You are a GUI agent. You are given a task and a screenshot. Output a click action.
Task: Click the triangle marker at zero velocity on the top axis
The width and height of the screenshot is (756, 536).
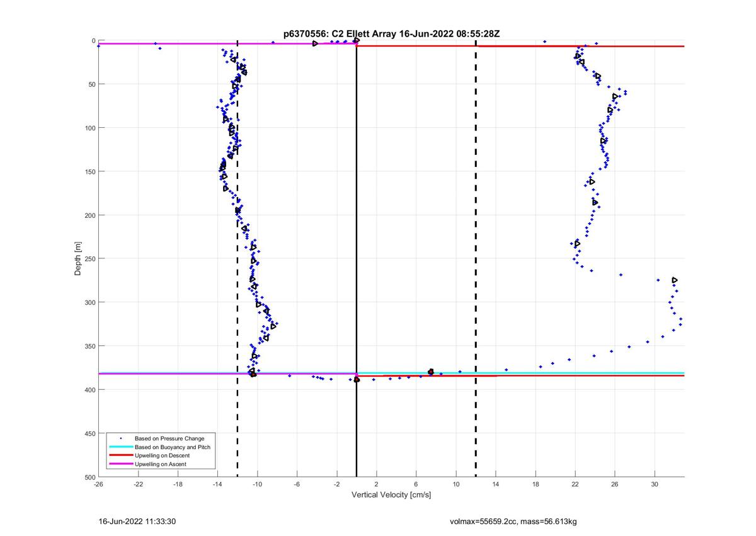[x=357, y=40]
